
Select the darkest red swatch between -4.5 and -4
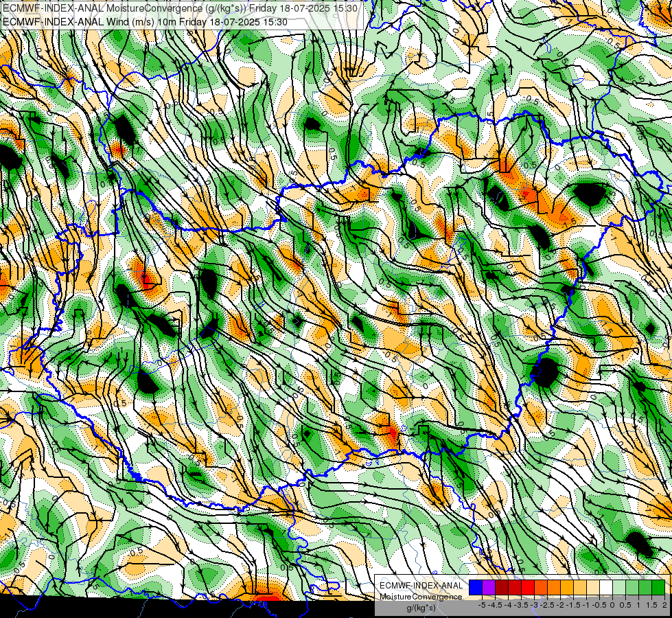[x=502, y=587]
